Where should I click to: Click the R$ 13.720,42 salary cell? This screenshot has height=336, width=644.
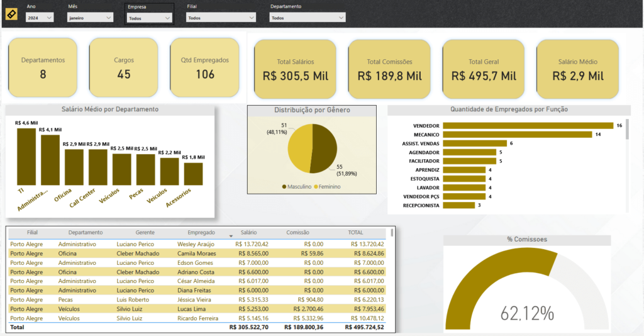[x=252, y=244]
